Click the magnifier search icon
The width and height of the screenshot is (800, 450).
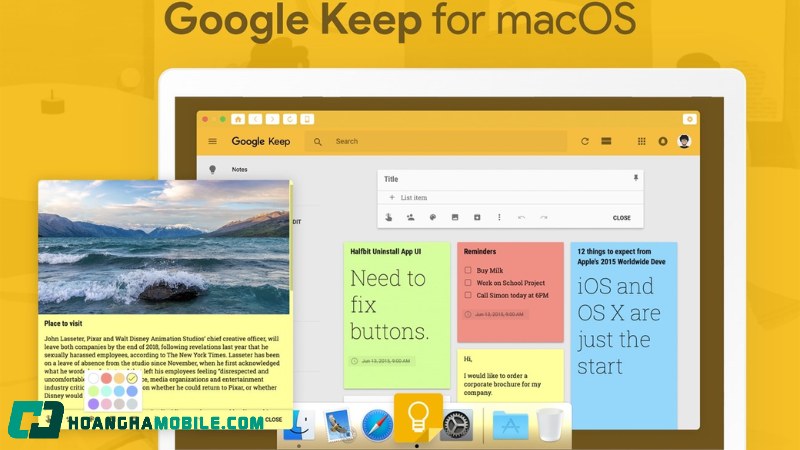pos(317,142)
